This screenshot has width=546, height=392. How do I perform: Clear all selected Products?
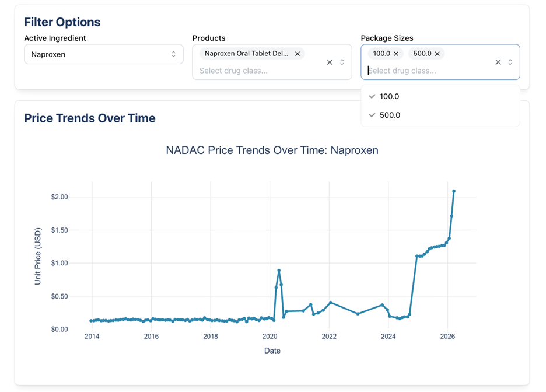330,62
